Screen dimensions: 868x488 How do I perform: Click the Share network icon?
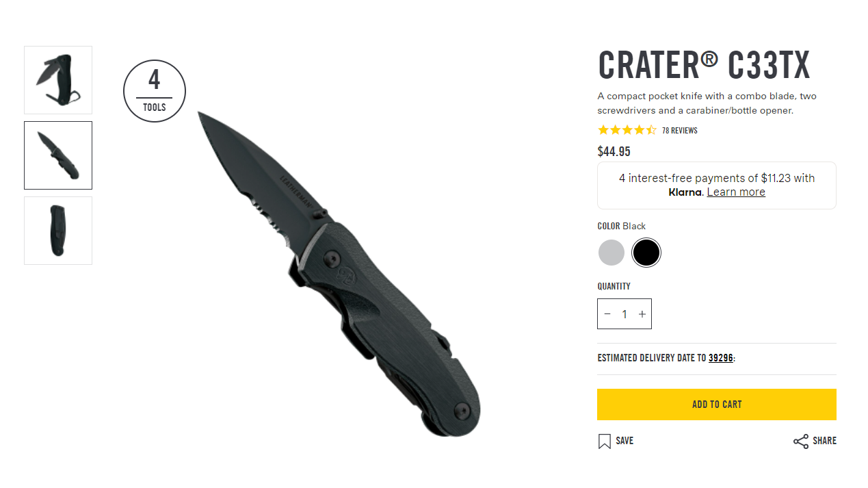[x=800, y=441]
